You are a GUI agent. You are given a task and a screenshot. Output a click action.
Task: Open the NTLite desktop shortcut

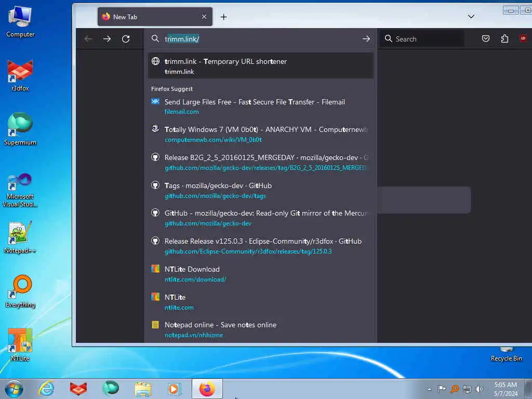[x=20, y=345]
